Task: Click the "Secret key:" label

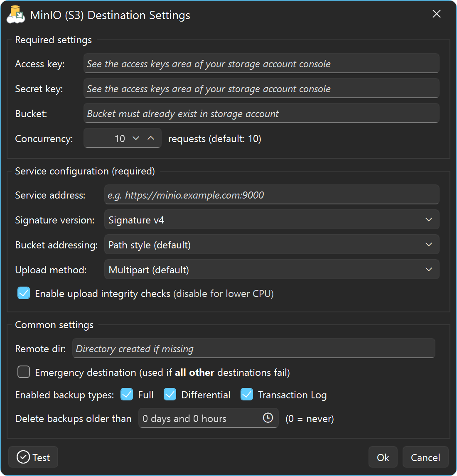Action: pos(39,89)
